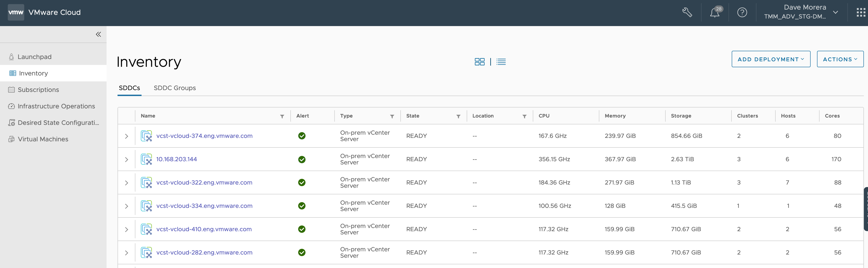
Task: Switch to card grid view
Action: click(480, 62)
